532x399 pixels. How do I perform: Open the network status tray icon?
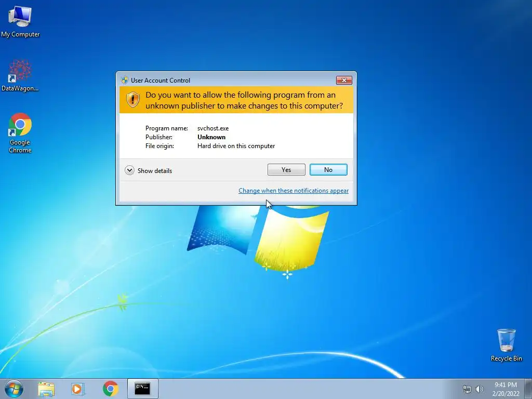tap(467, 389)
